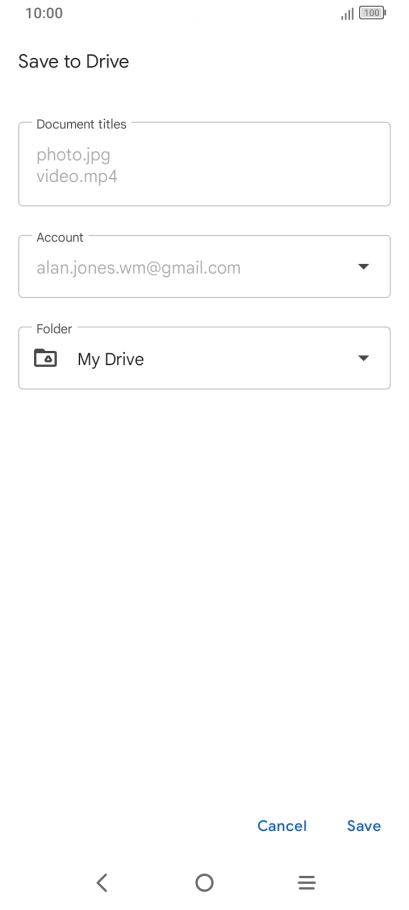Tap the Android home circle icon

tap(204, 883)
